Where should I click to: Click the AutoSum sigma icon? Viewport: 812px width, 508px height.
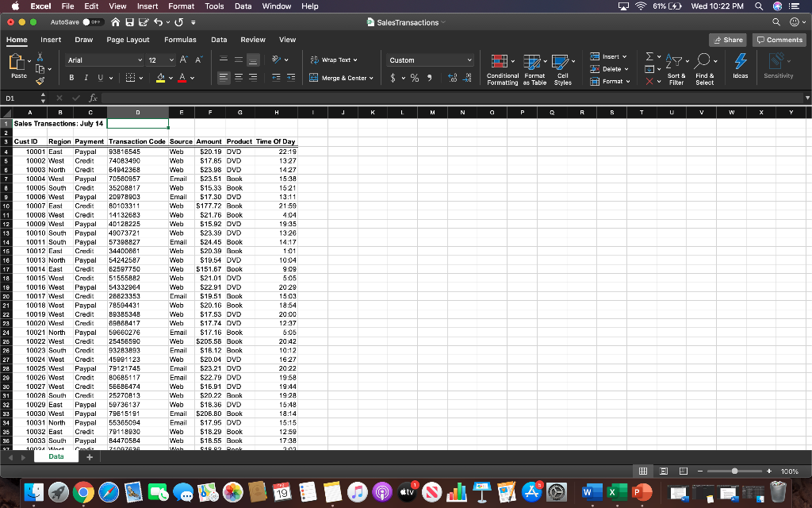click(649, 56)
